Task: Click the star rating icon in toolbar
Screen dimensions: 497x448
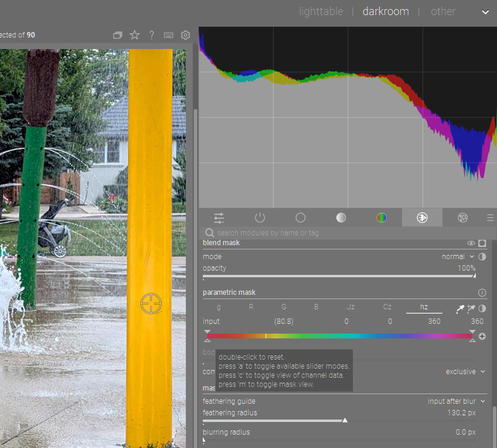Action: [x=135, y=35]
